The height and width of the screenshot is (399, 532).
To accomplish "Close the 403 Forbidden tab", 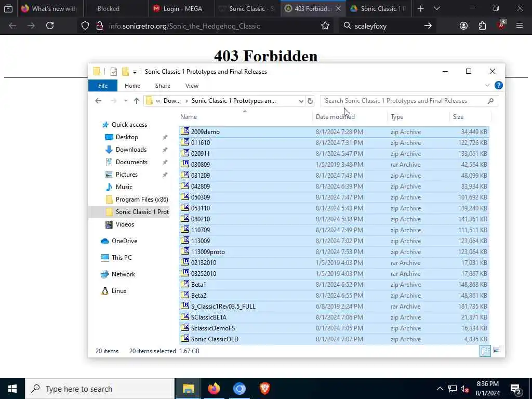I will pyautogui.click(x=338, y=8).
